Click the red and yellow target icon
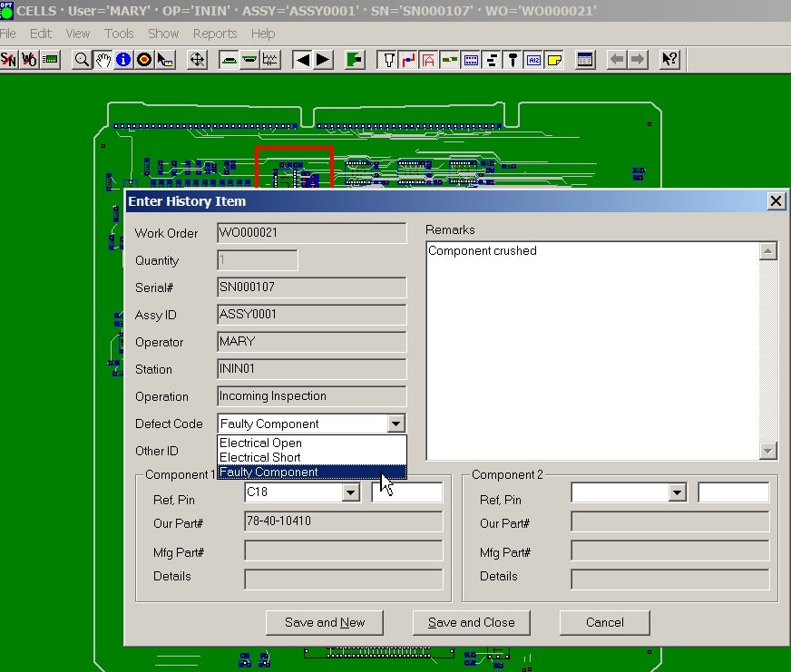 coord(144,60)
